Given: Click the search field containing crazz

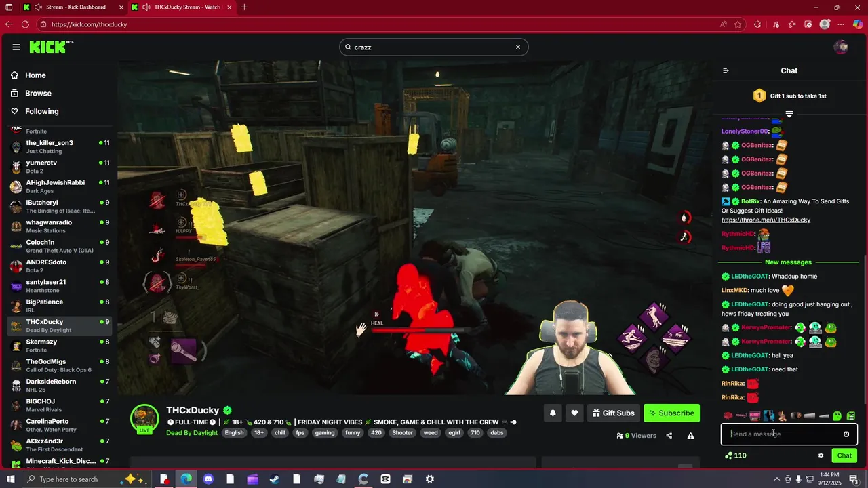Looking at the screenshot, I should click(433, 47).
